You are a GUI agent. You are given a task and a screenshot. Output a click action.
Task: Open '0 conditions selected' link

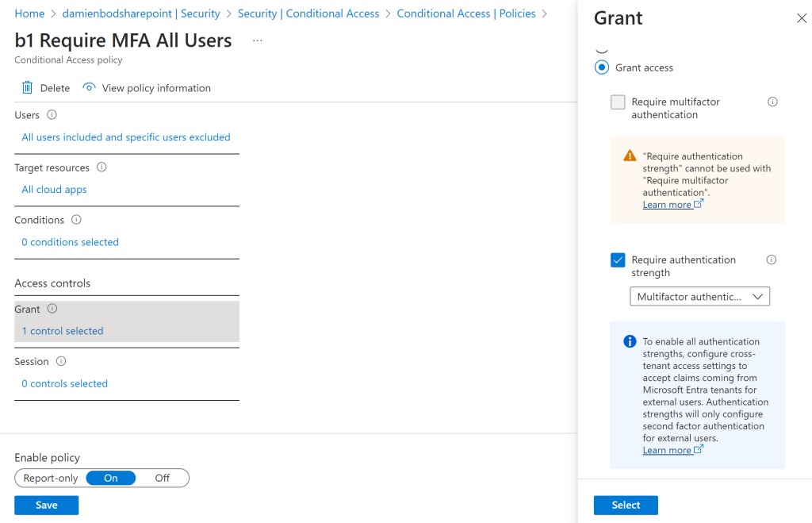click(x=70, y=242)
